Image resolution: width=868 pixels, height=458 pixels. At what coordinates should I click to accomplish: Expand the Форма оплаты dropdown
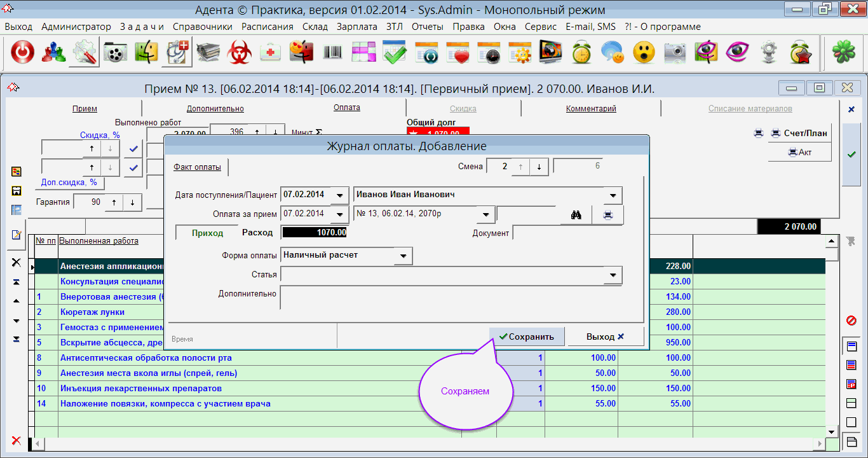(x=403, y=256)
